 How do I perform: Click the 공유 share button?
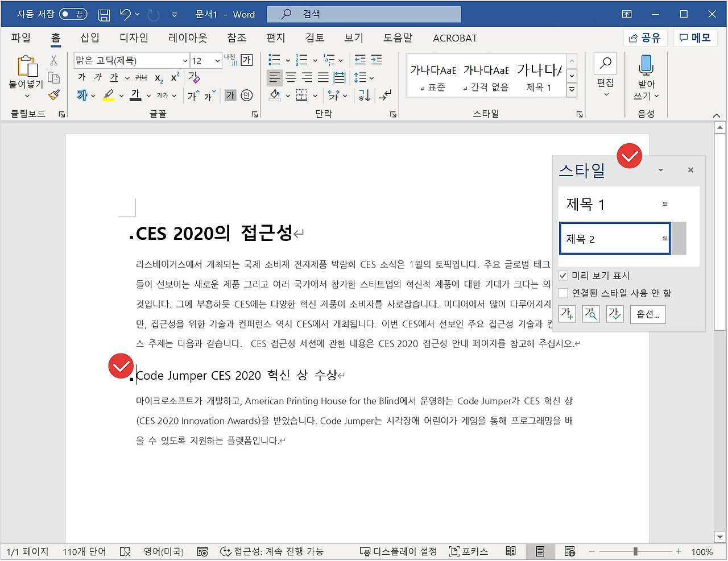pyautogui.click(x=645, y=38)
